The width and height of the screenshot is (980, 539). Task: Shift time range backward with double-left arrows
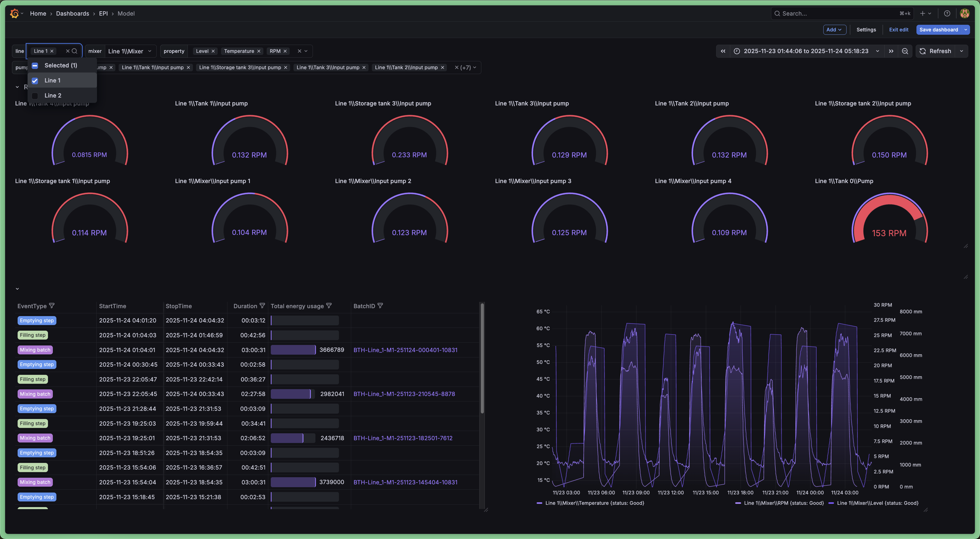click(723, 51)
